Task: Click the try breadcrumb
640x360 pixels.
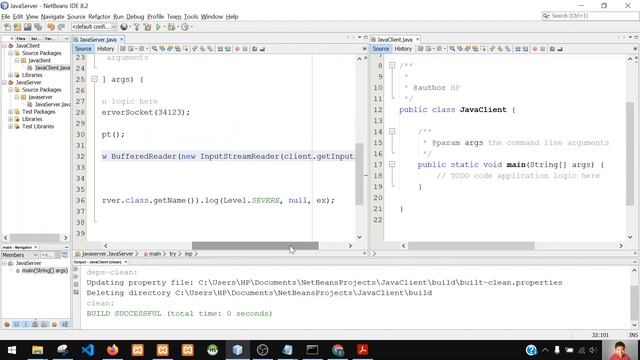Action: click(173, 253)
